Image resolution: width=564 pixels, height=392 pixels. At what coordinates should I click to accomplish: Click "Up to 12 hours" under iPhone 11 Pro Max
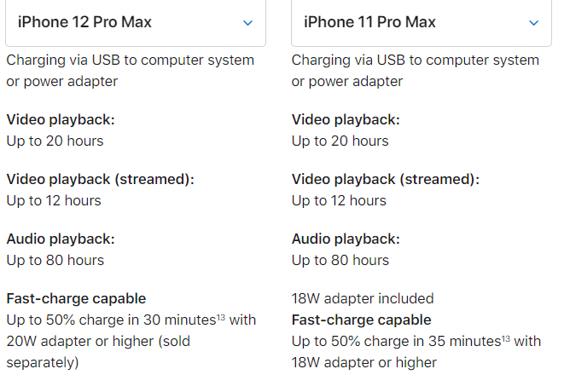click(x=339, y=200)
